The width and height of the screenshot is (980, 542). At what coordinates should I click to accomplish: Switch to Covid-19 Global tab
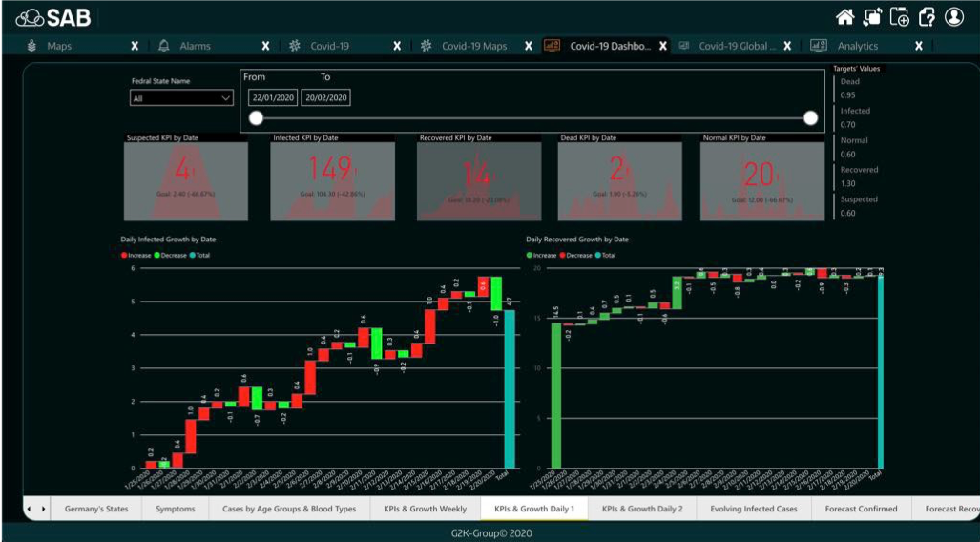[x=735, y=46]
